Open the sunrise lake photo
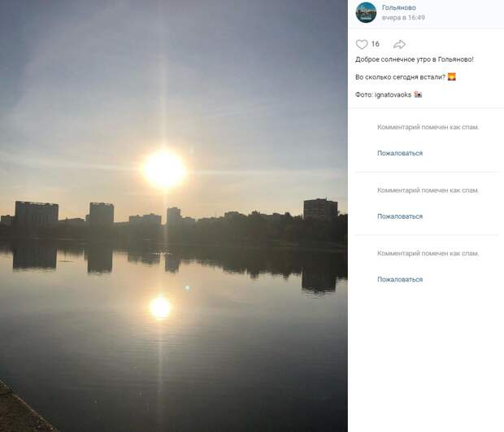 (x=174, y=216)
